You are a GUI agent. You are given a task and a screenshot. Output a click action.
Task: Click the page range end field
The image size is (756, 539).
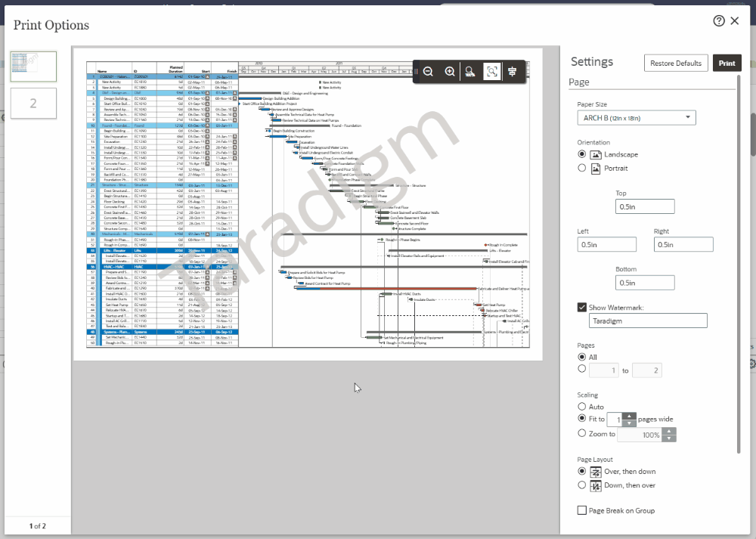(646, 370)
